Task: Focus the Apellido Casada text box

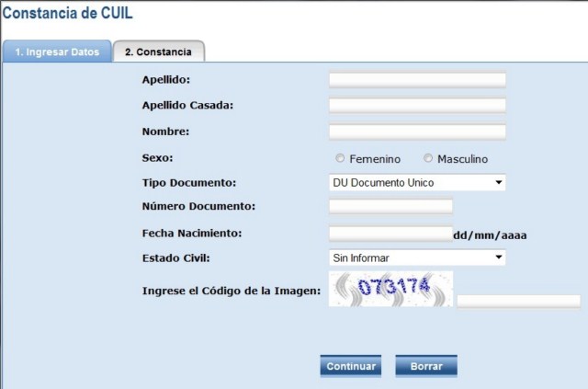Action: (x=417, y=106)
